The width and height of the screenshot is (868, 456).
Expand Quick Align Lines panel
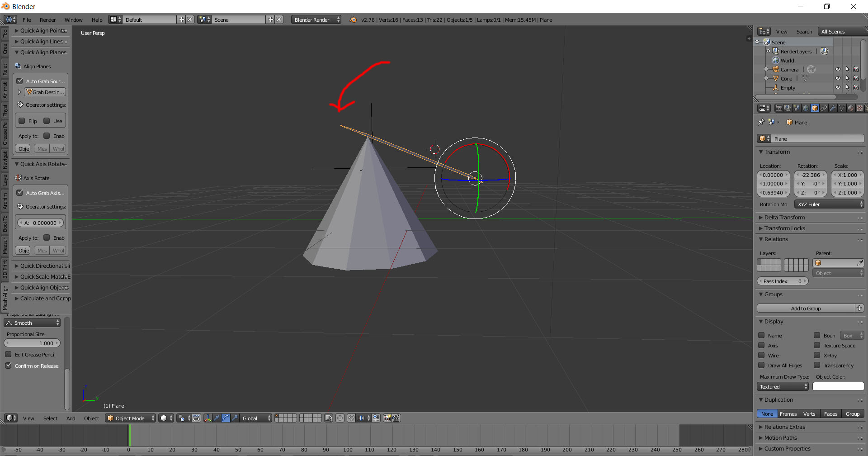[x=41, y=41]
